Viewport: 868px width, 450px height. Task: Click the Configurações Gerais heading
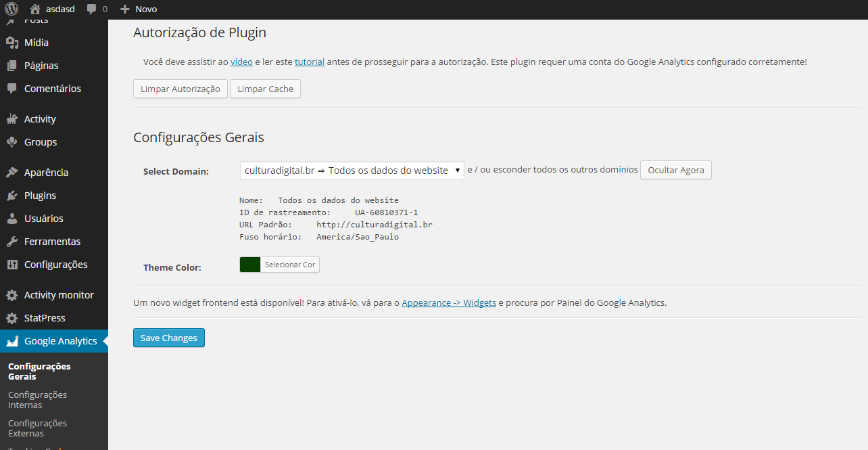click(x=199, y=137)
